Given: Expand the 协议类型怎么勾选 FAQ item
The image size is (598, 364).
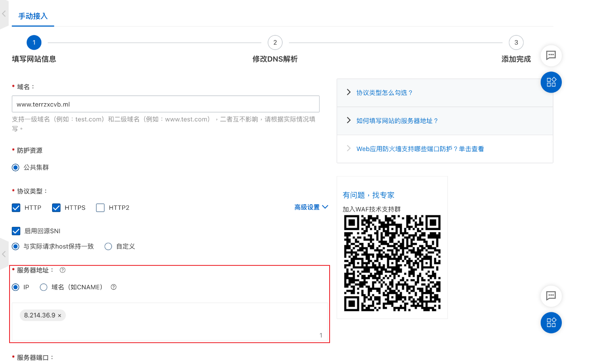Looking at the screenshot, I should pyautogui.click(x=384, y=93).
